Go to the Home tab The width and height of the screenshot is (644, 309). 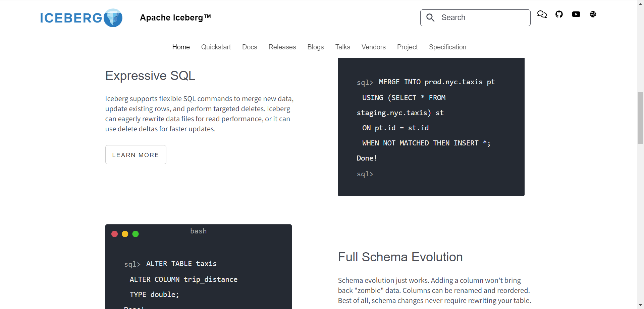tap(181, 47)
